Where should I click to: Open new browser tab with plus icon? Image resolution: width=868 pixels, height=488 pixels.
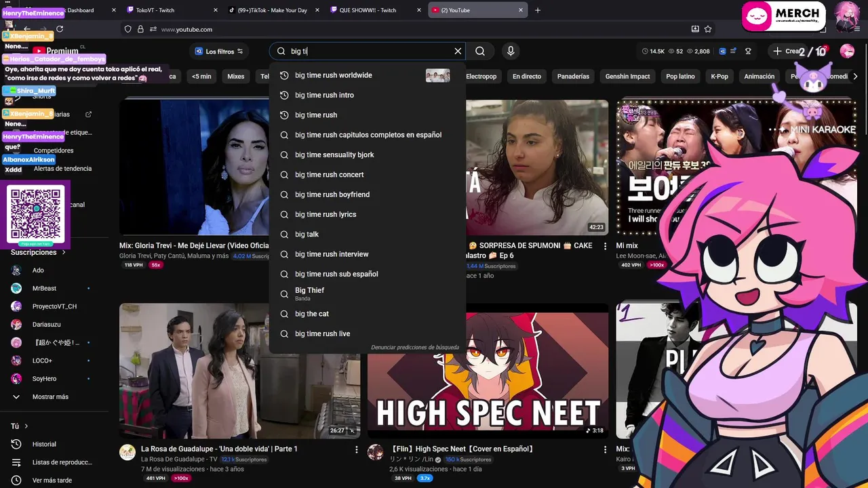pos(538,10)
